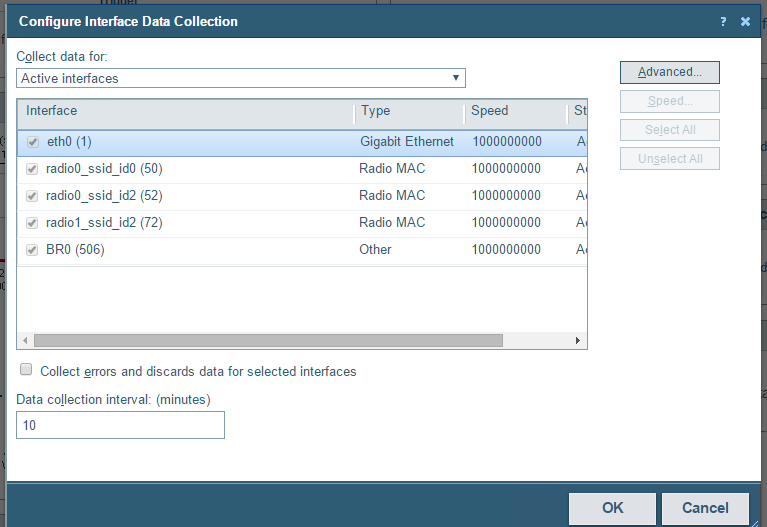Toggle the radio1_ssid_id2 (72) checkbox
The image size is (767, 527).
pyautogui.click(x=32, y=223)
